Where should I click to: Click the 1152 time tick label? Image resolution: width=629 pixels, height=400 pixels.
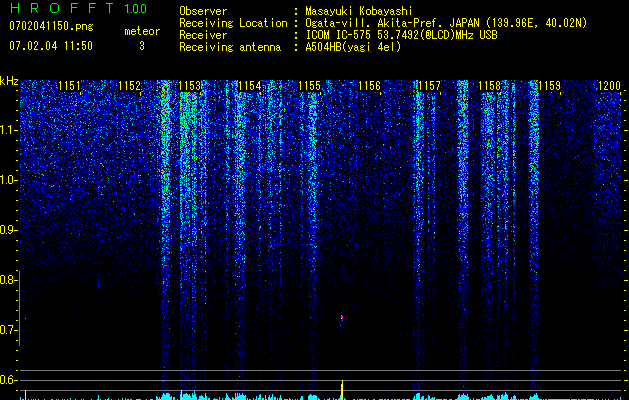click(130, 86)
